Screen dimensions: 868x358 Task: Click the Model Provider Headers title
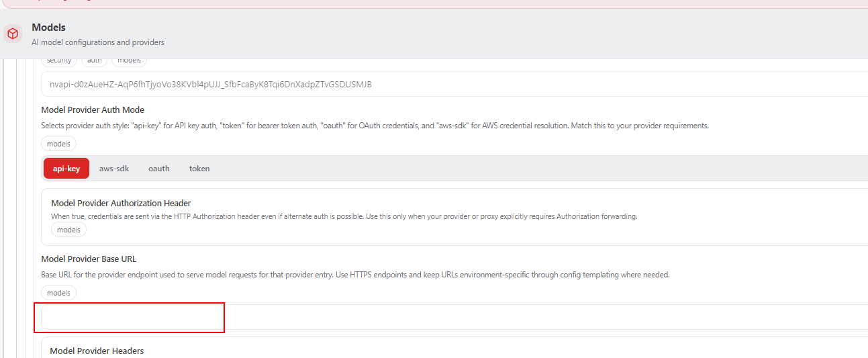97,351
